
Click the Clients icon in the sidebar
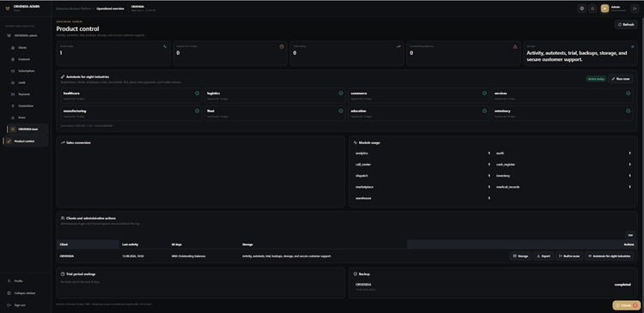pyautogui.click(x=13, y=47)
